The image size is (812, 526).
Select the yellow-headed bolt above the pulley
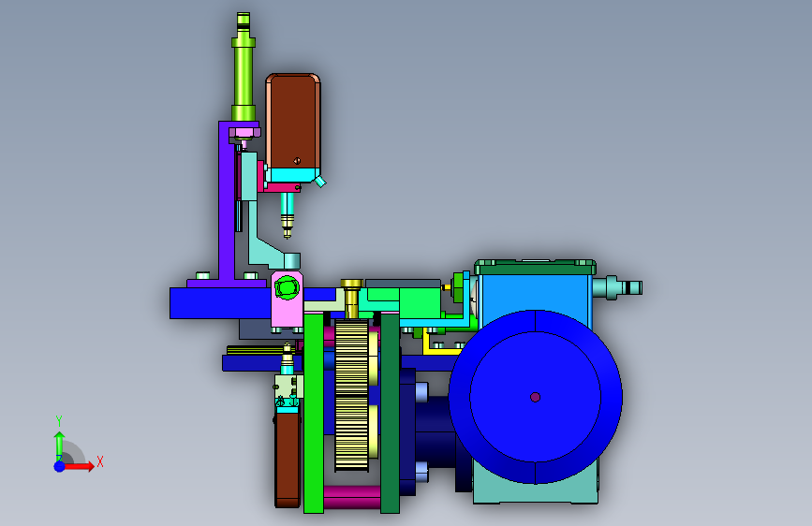[351, 299]
